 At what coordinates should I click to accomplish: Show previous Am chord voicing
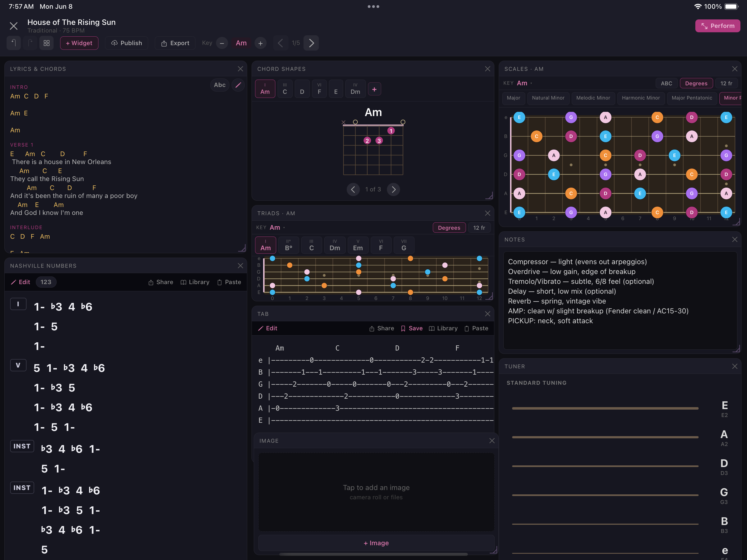coord(353,189)
